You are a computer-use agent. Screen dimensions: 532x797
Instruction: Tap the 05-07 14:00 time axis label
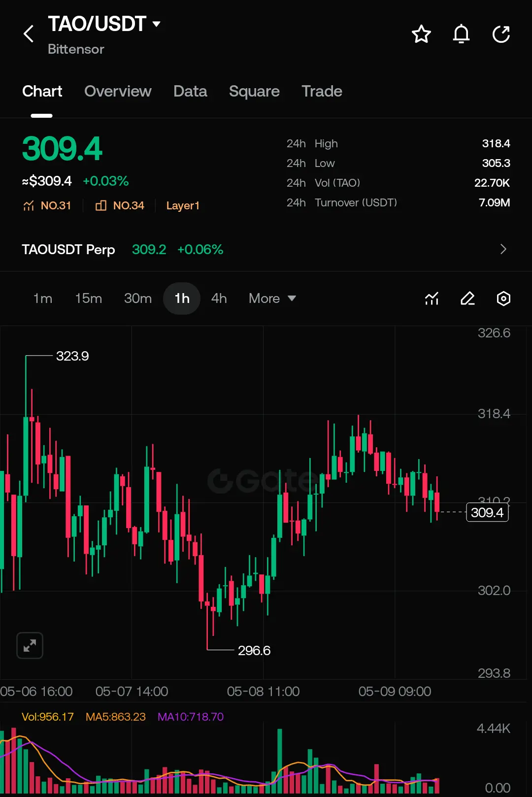click(132, 691)
